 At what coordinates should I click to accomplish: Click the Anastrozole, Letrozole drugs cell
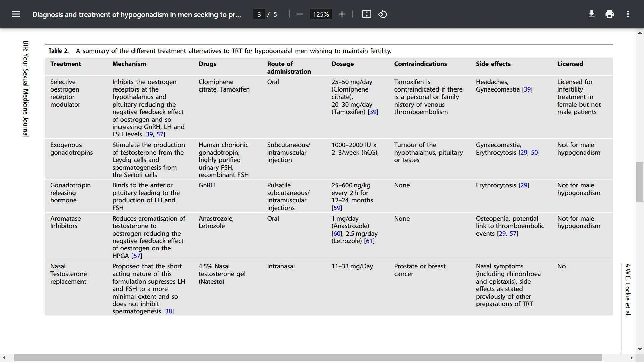pyautogui.click(x=216, y=222)
